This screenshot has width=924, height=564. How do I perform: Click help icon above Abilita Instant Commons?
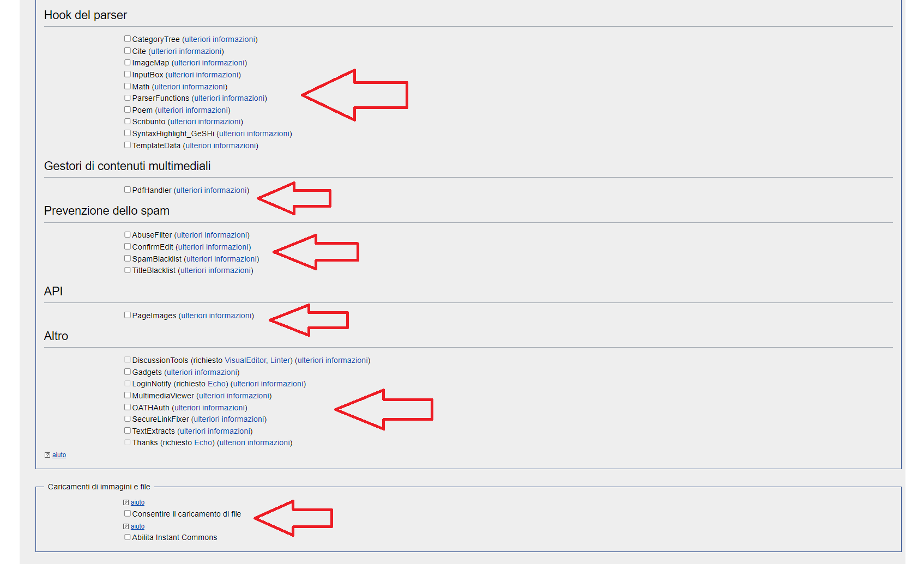coord(126,526)
